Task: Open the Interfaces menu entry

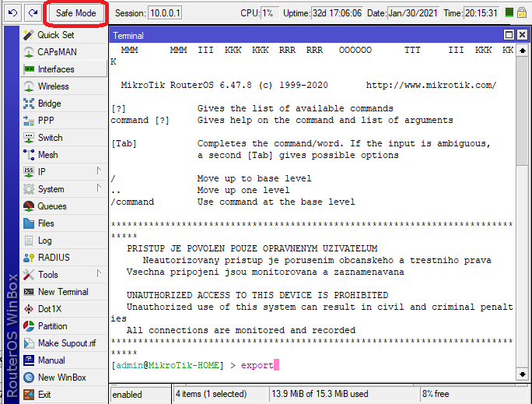Action: (64, 69)
